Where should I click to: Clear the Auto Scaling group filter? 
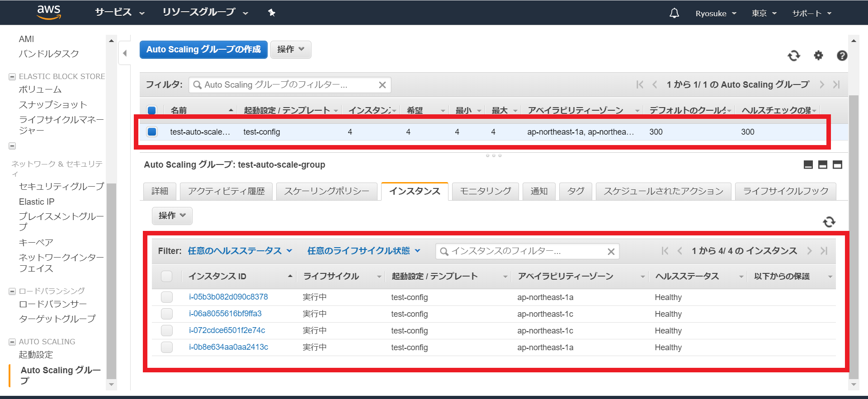[x=382, y=85]
